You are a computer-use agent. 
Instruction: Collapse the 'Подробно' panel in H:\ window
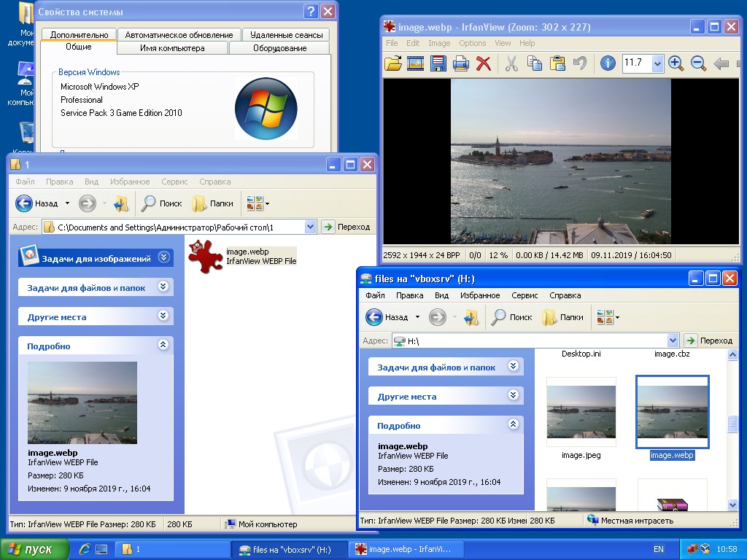(x=513, y=424)
